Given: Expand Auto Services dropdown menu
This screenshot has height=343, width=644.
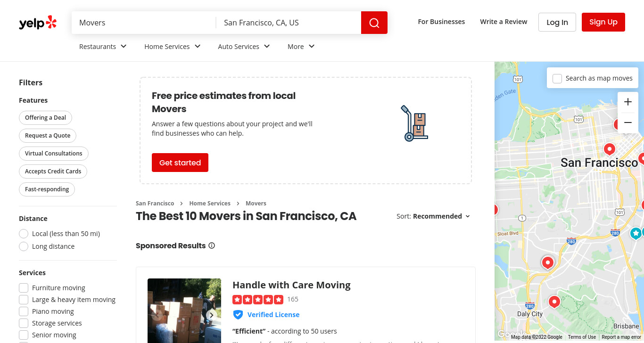Looking at the screenshot, I should coord(244,47).
